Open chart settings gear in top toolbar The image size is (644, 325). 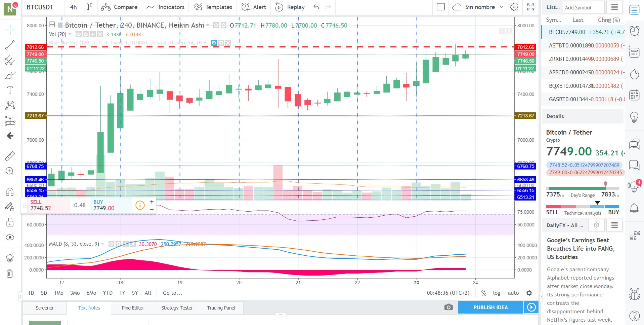(x=514, y=7)
